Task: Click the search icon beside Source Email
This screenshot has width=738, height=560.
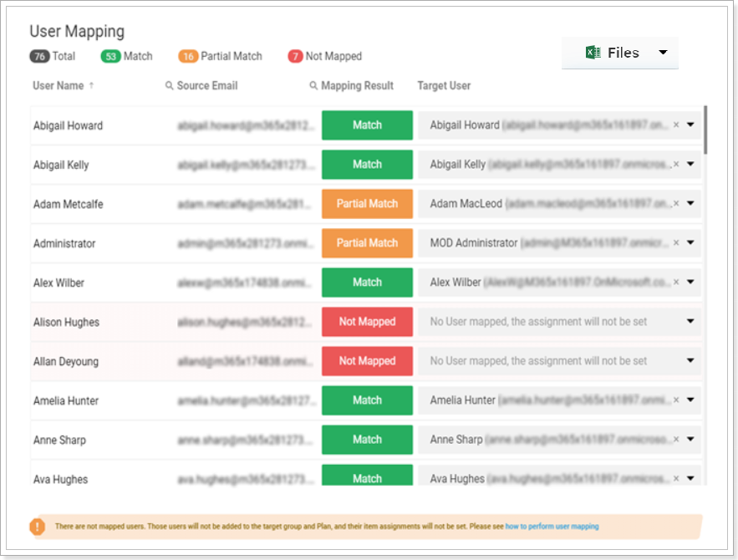Action: (169, 85)
